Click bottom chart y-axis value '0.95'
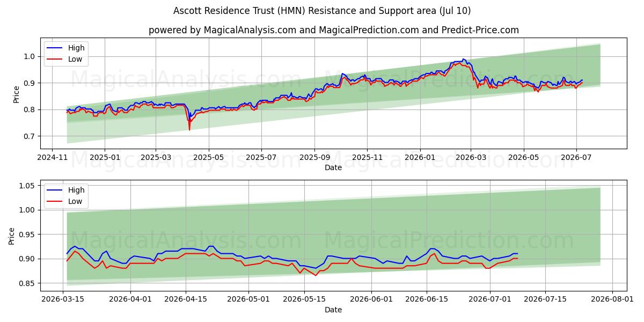Viewport: 644px width, 322px height. tap(28, 235)
